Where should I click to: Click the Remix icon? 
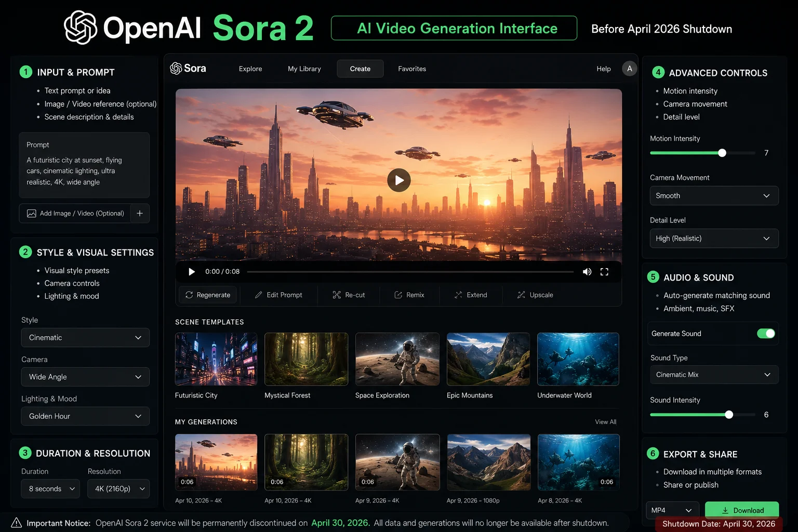(398, 295)
